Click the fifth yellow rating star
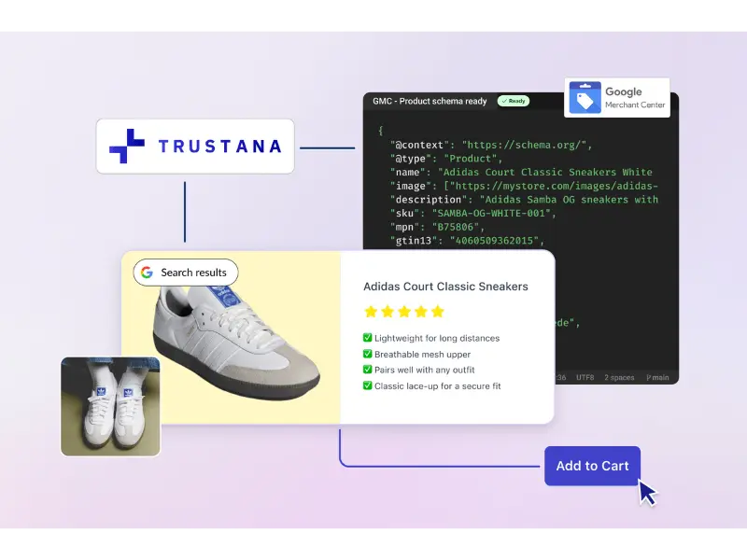 (x=437, y=312)
